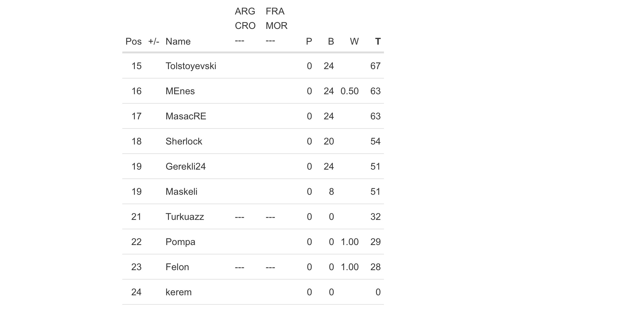
Task: Sort by the bold T column header
Action: point(378,41)
